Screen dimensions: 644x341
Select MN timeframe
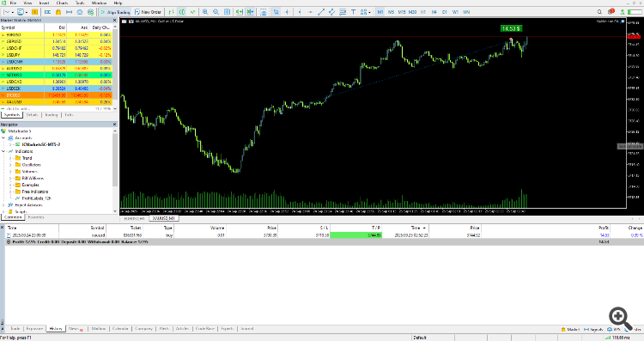click(x=466, y=12)
